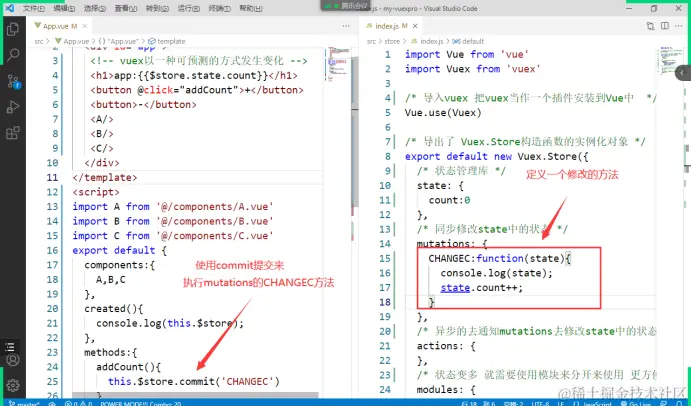The width and height of the screenshot is (692, 407).
Task: Click 'state.count++;' on line 17
Action: coord(481,287)
